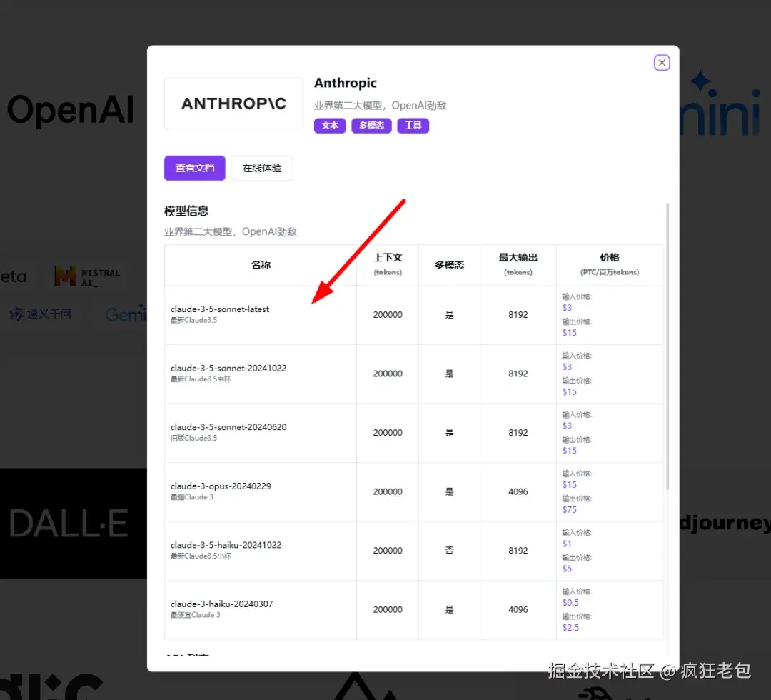Click the 模型信息 section heading
771x700 pixels.
click(x=186, y=211)
